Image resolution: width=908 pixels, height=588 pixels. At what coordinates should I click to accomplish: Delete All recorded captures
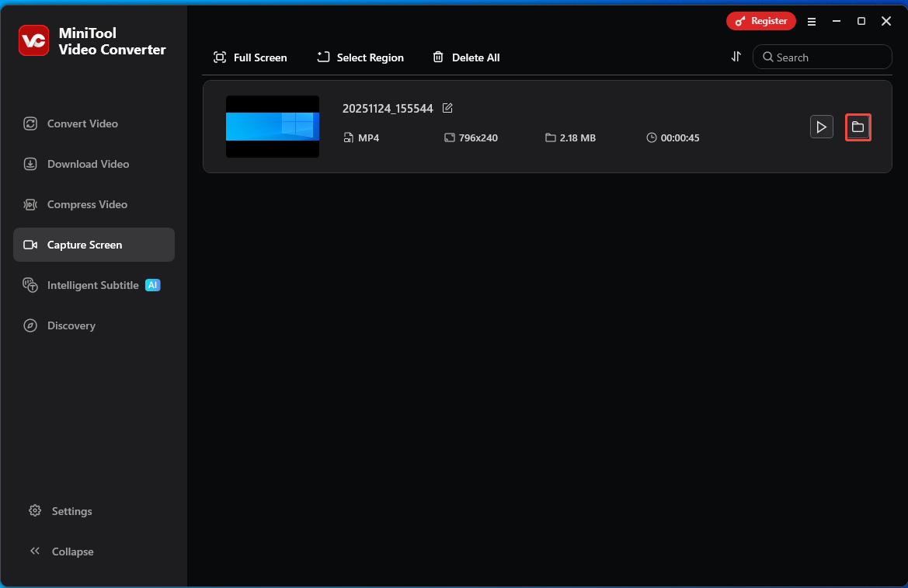[x=466, y=57]
